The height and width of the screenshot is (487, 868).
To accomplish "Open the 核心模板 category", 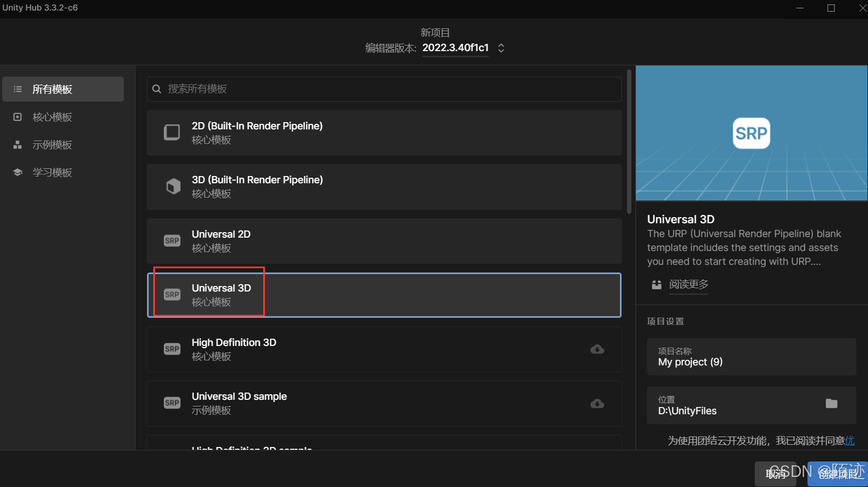I will coord(63,117).
